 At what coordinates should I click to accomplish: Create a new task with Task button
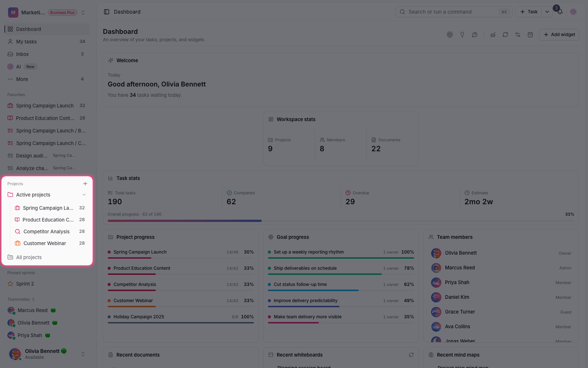pos(529,12)
